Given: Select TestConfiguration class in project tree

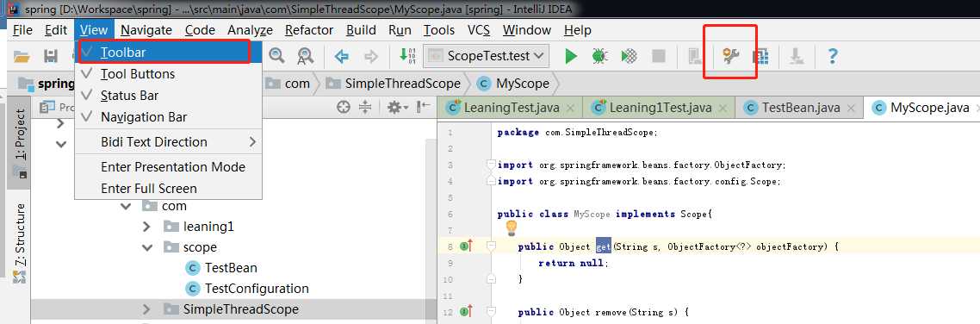Looking at the screenshot, I should [x=247, y=289].
